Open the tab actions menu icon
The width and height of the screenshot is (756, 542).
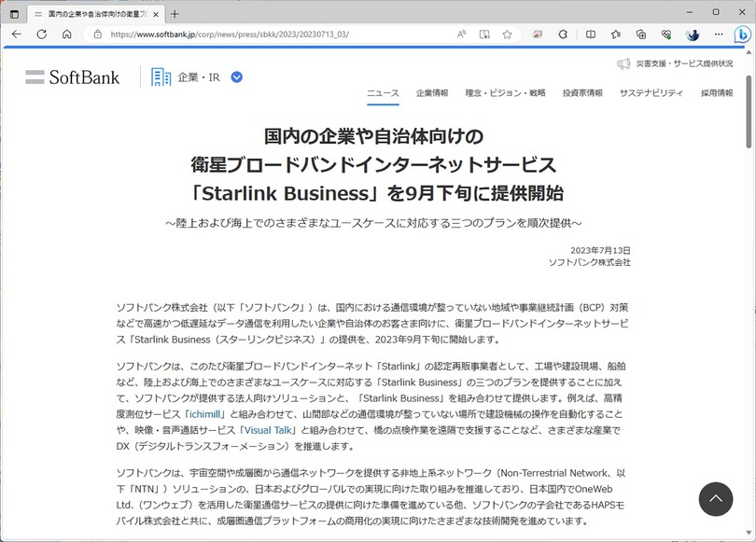tap(14, 14)
